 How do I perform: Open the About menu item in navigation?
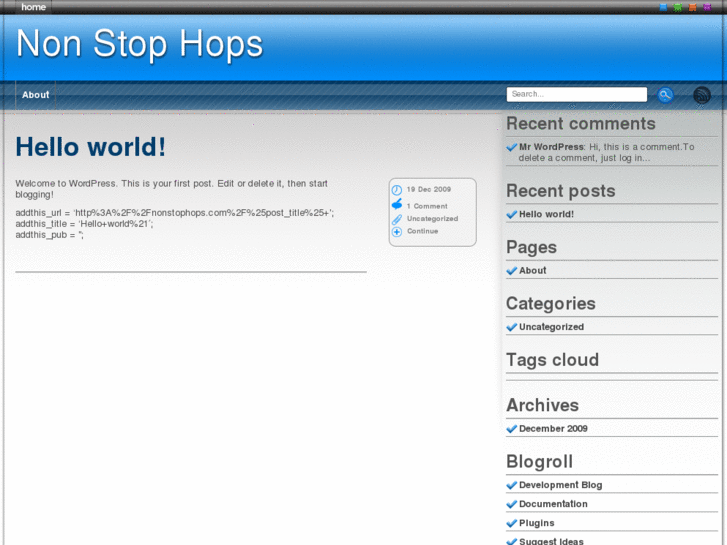tap(36, 95)
